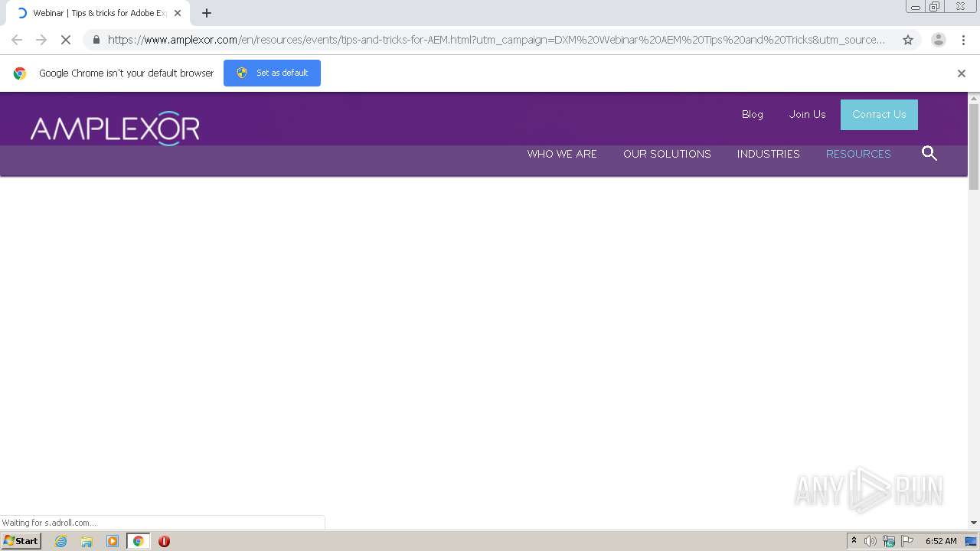Click the red stop-sign taskbar icon

click(x=164, y=541)
